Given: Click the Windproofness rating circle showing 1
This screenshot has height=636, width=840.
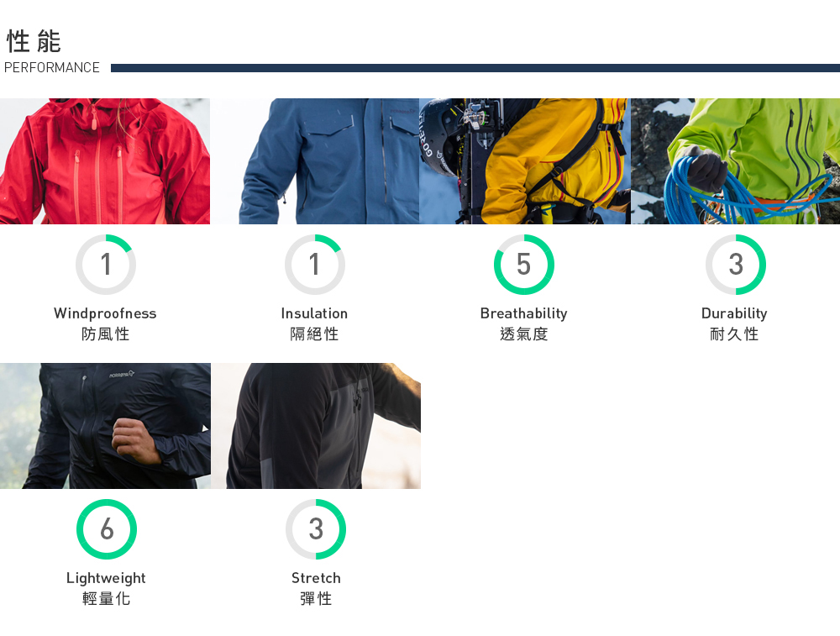Looking at the screenshot, I should point(106,264).
